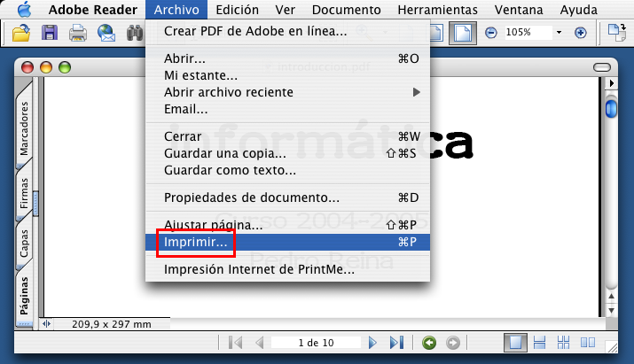Viewport: 634px width, 364px height.
Task: Click the blue vertical scrollbar thumb
Action: pyautogui.click(x=611, y=108)
